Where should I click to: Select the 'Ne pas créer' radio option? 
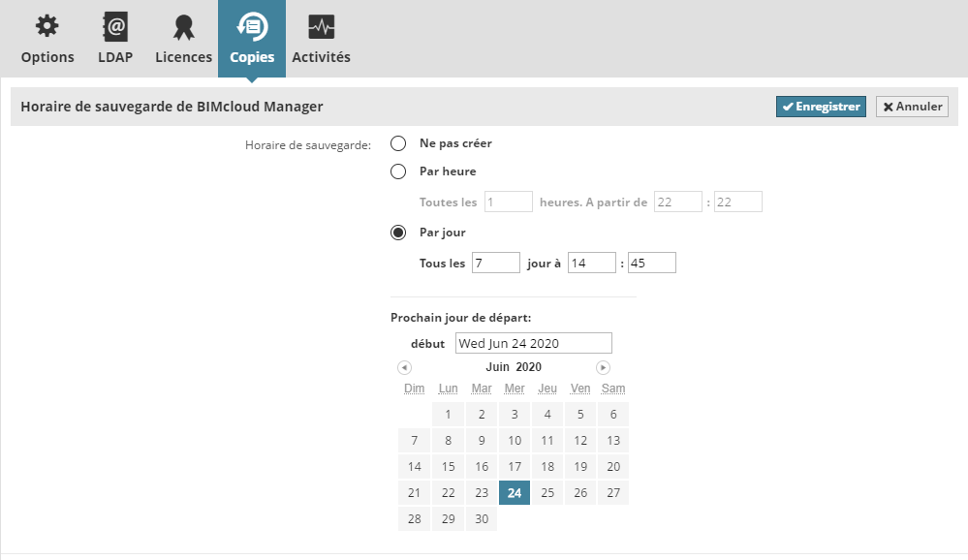point(398,143)
